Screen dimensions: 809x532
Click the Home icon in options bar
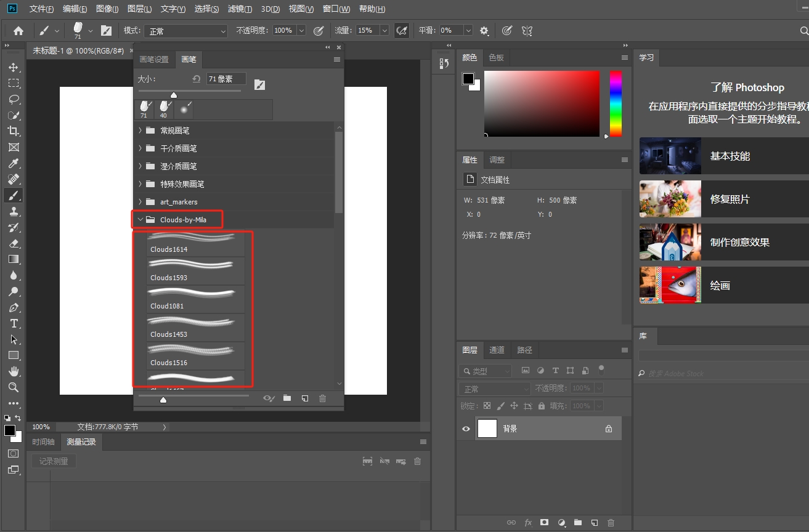(18, 30)
